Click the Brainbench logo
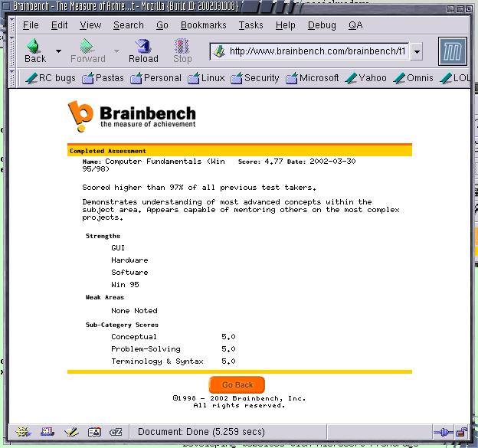This screenshot has width=478, height=448. tap(132, 116)
